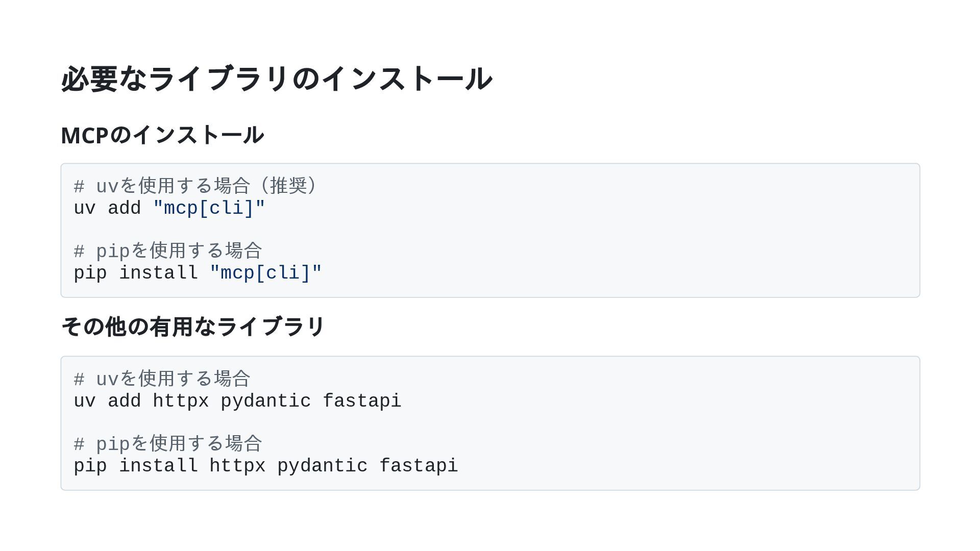Click "fastapi" in the uv add line
This screenshot has width=980, height=551.
(362, 401)
